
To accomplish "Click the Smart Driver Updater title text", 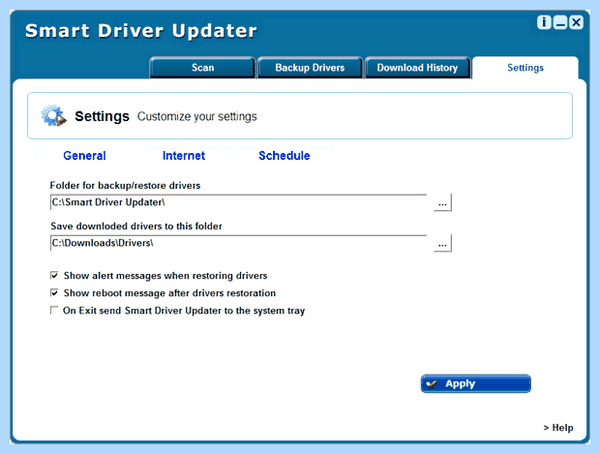I will 141,31.
